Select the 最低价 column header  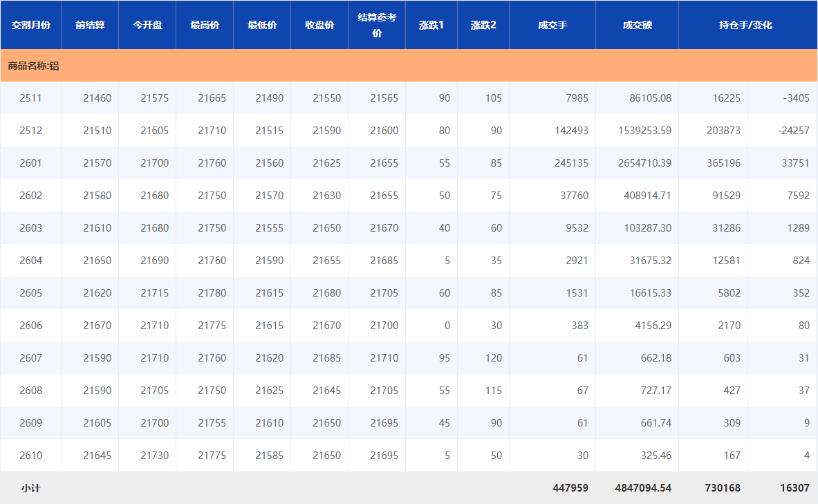(262, 25)
